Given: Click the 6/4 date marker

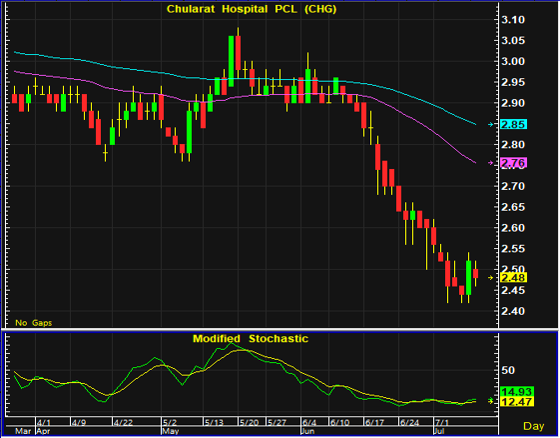Looking at the screenshot, I should (309, 423).
